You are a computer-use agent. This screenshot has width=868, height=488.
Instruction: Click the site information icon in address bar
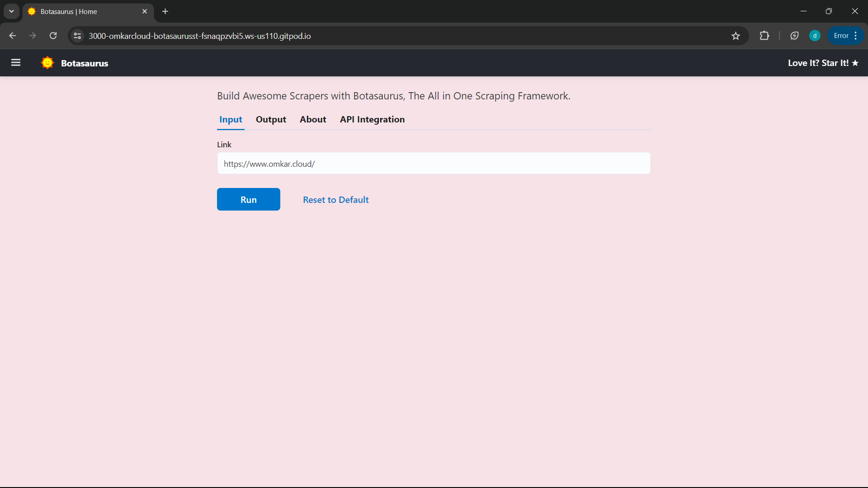[x=77, y=36]
